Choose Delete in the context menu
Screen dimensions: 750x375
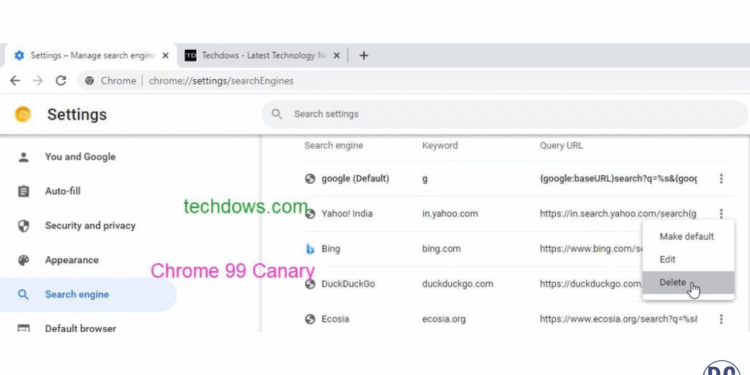point(688,283)
